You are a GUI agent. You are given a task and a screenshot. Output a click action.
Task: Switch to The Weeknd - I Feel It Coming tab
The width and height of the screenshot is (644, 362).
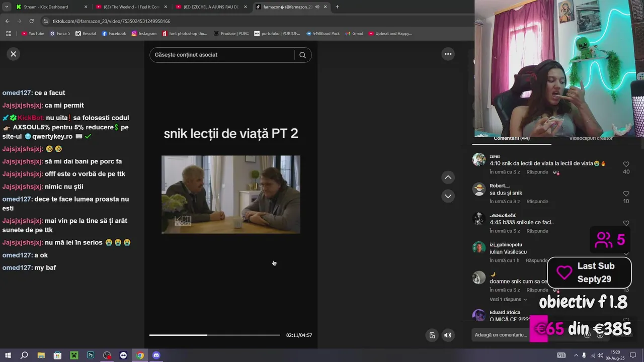[x=131, y=7]
